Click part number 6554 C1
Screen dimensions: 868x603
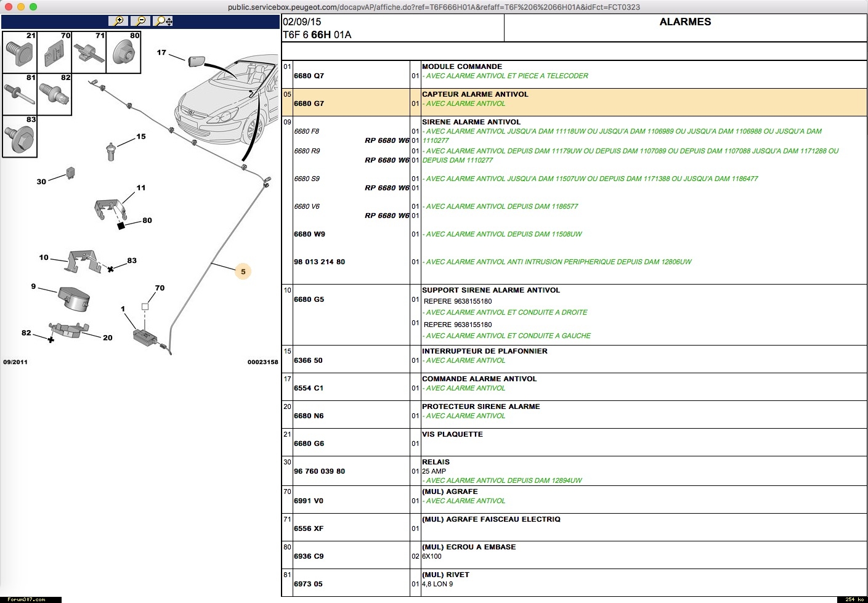(309, 388)
